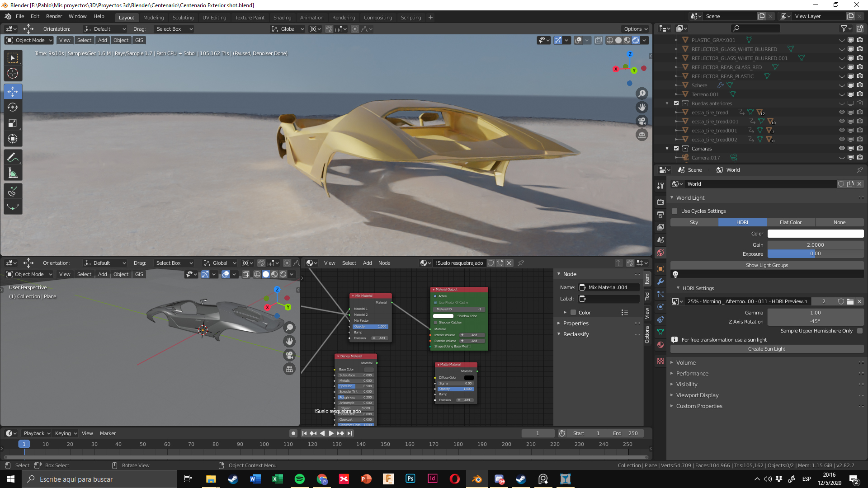Activate the Rotate tool
The width and height of the screenshot is (868, 488).
(x=13, y=107)
